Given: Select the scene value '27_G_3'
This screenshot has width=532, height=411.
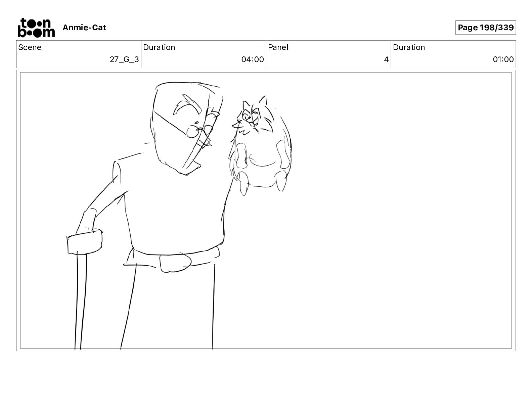Looking at the screenshot, I should point(124,59).
